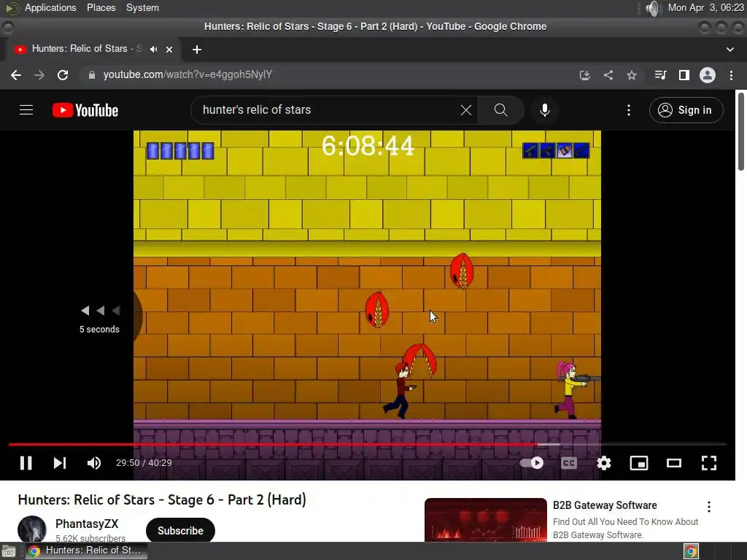The width and height of the screenshot is (747, 560).
Task: Open Chrome profile avatar
Action: coord(708,75)
